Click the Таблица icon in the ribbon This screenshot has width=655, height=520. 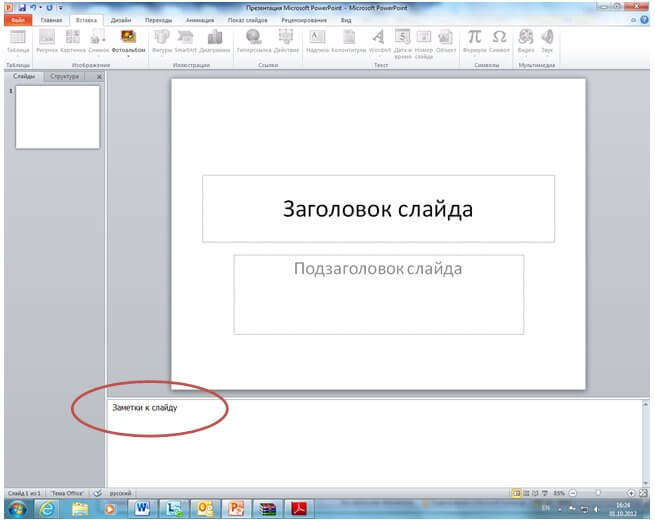click(x=17, y=39)
